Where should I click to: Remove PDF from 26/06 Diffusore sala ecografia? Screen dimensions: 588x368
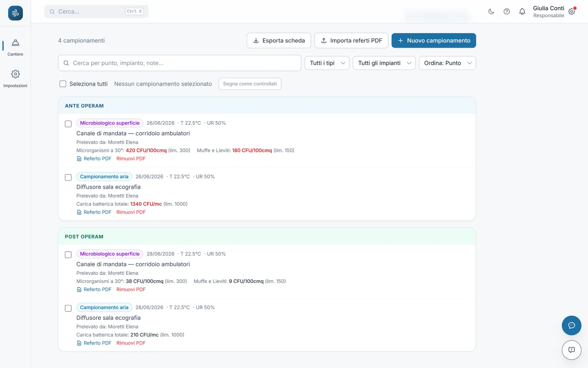click(131, 212)
